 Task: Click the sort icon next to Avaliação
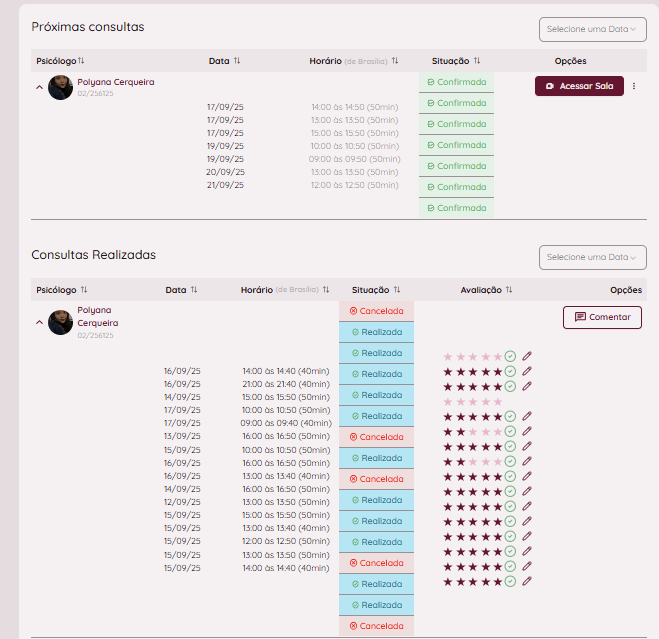(509, 290)
